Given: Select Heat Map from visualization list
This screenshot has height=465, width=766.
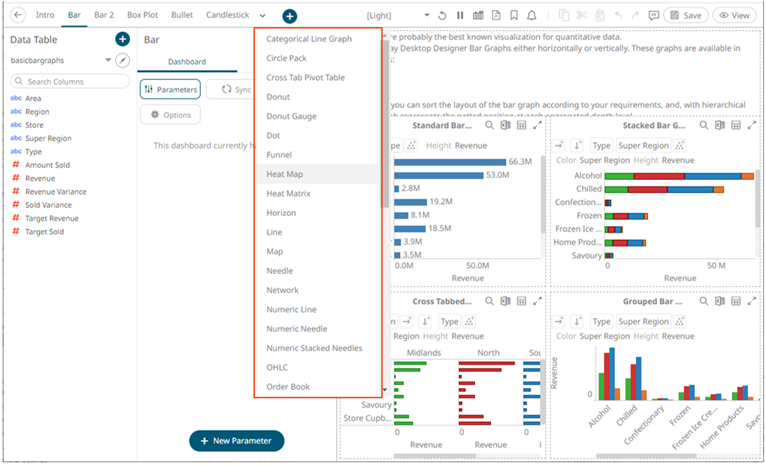Looking at the screenshot, I should (285, 174).
